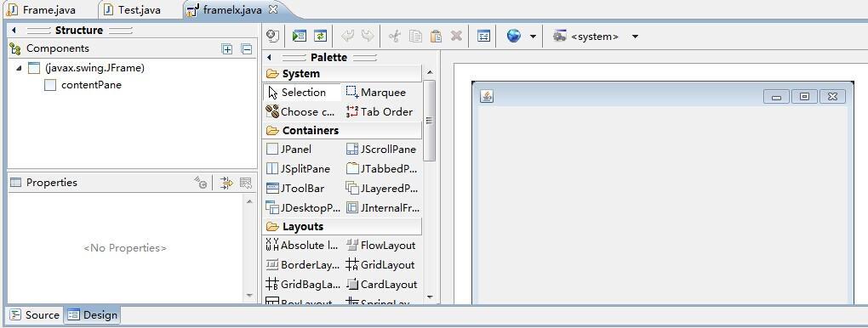The image size is (868, 328).
Task: Click the Properties panel scroll down arrow
Action: point(249,296)
